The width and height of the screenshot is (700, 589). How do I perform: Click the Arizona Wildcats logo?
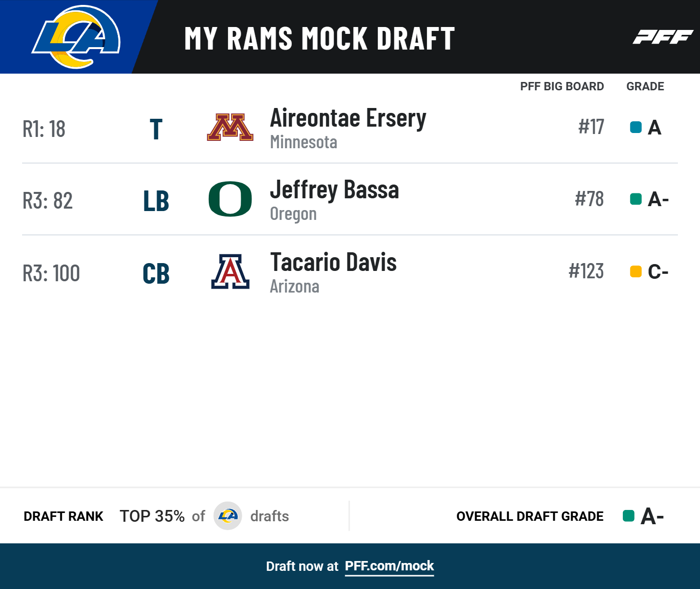pyautogui.click(x=230, y=271)
